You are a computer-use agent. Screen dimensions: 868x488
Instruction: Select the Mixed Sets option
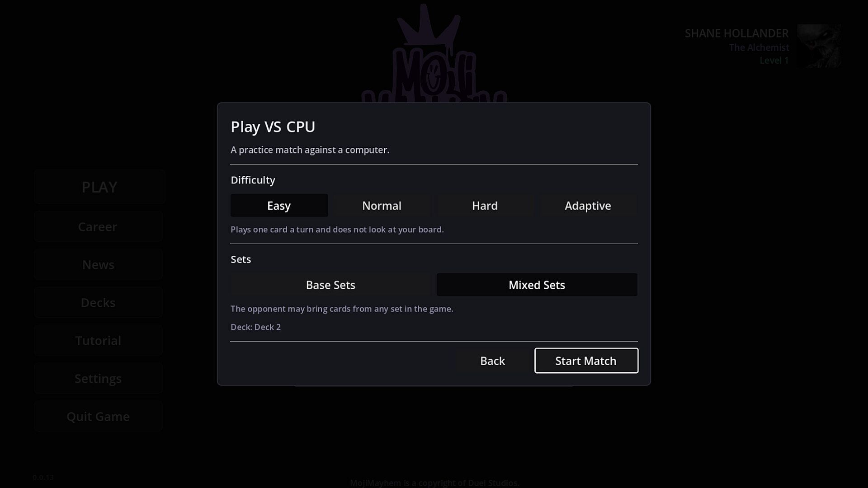[x=537, y=285]
